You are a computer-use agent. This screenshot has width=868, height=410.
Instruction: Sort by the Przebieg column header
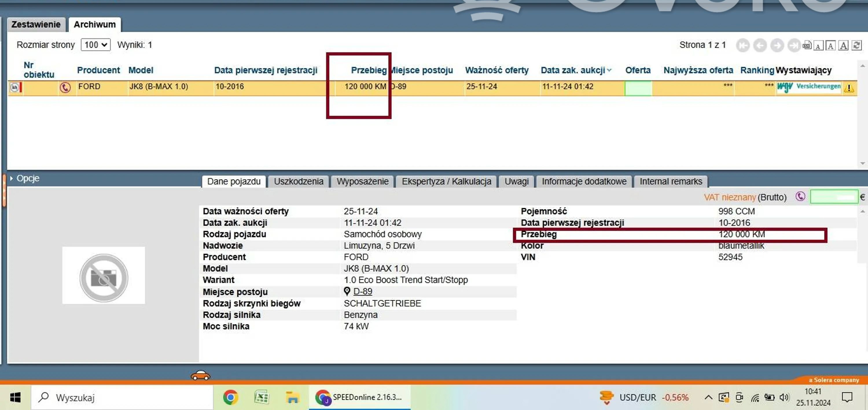(x=368, y=70)
